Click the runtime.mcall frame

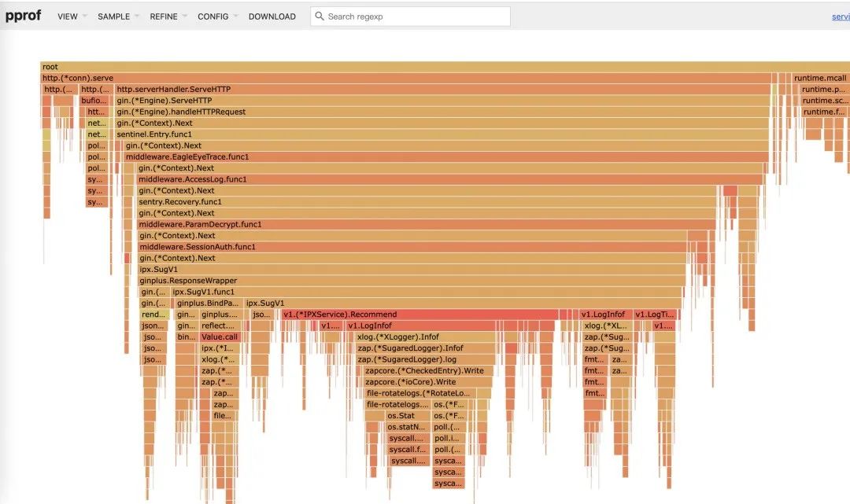[x=820, y=79]
